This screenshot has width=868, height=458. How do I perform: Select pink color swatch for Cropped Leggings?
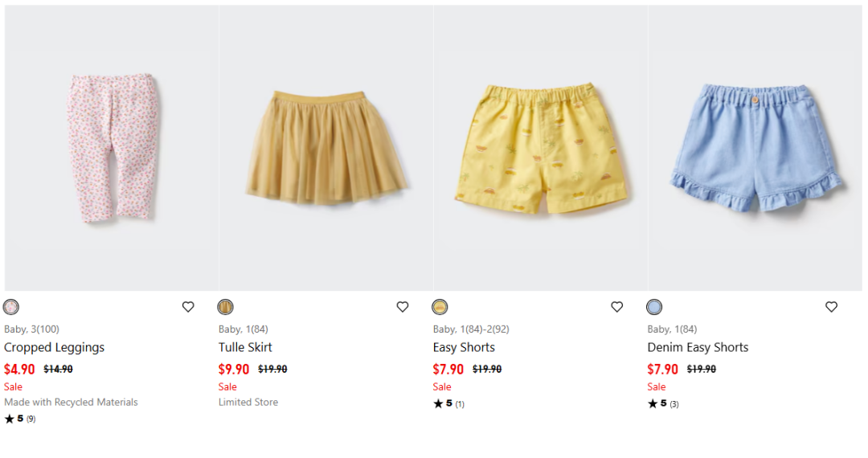[x=11, y=307]
